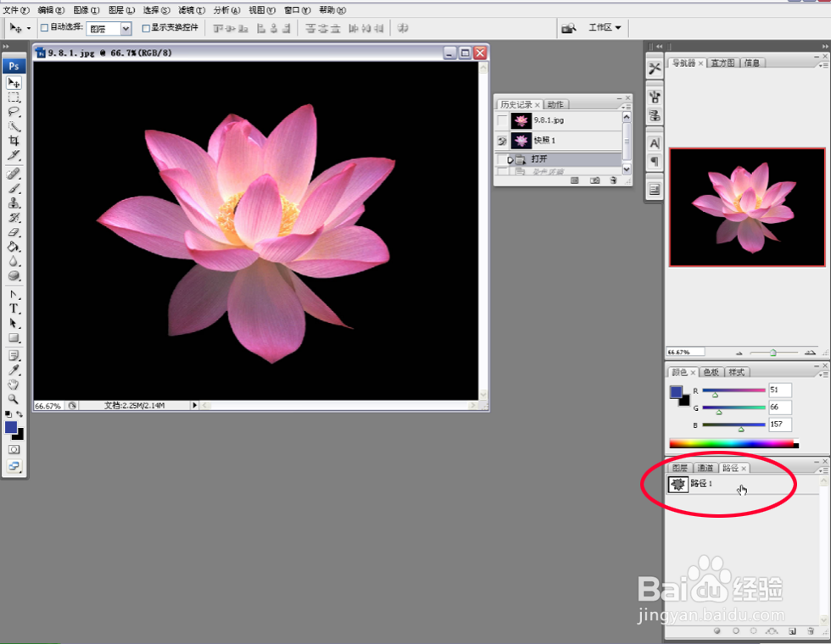Select the Type tool

pyautogui.click(x=14, y=308)
